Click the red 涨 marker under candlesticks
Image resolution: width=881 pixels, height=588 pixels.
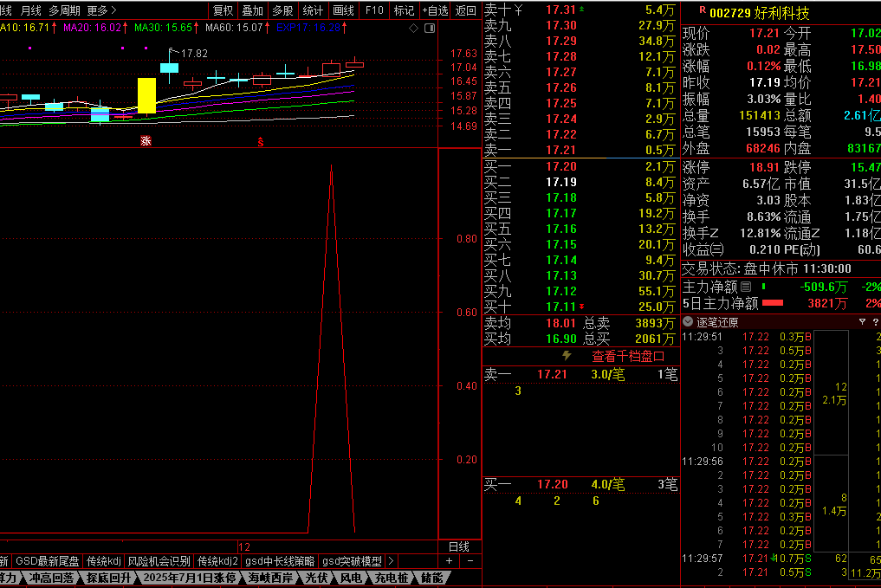pyautogui.click(x=146, y=140)
